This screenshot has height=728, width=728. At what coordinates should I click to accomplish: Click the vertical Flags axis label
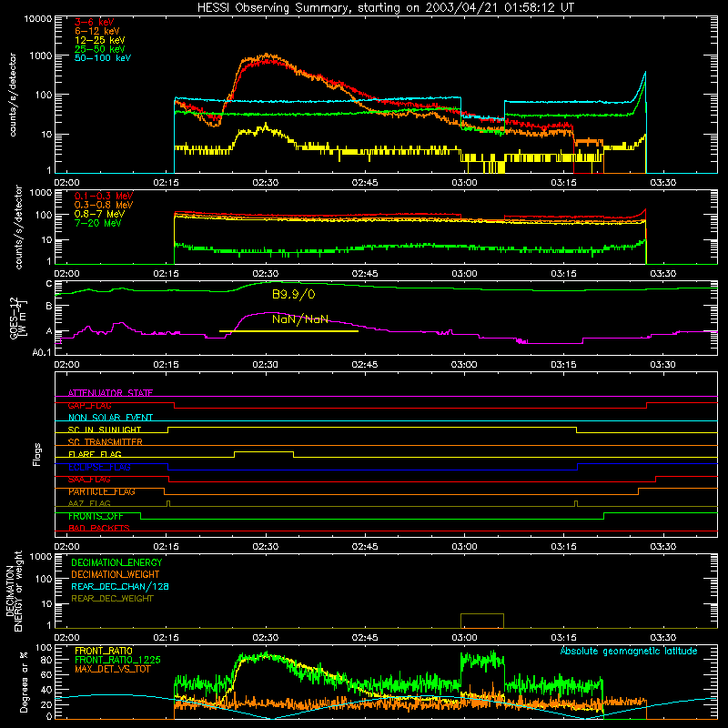pyautogui.click(x=36, y=454)
